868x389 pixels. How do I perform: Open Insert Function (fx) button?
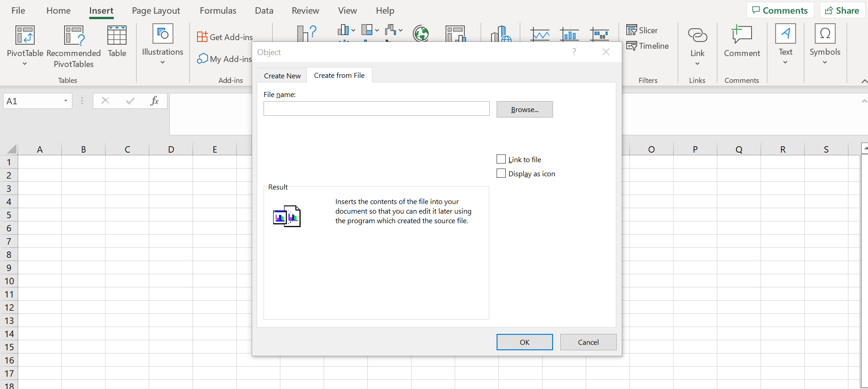(155, 101)
